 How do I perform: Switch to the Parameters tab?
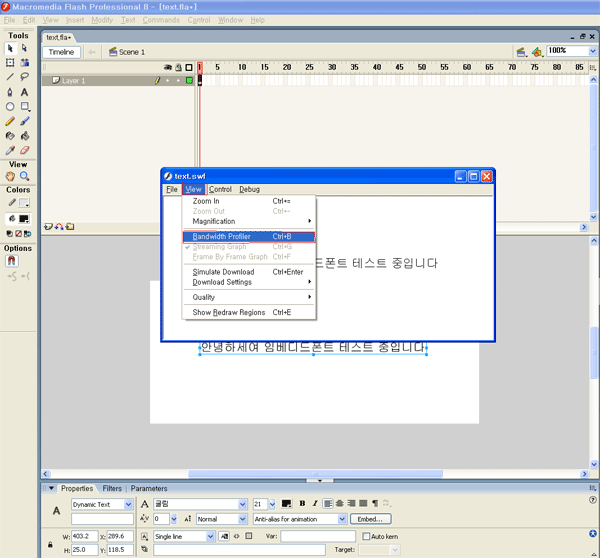click(x=149, y=488)
